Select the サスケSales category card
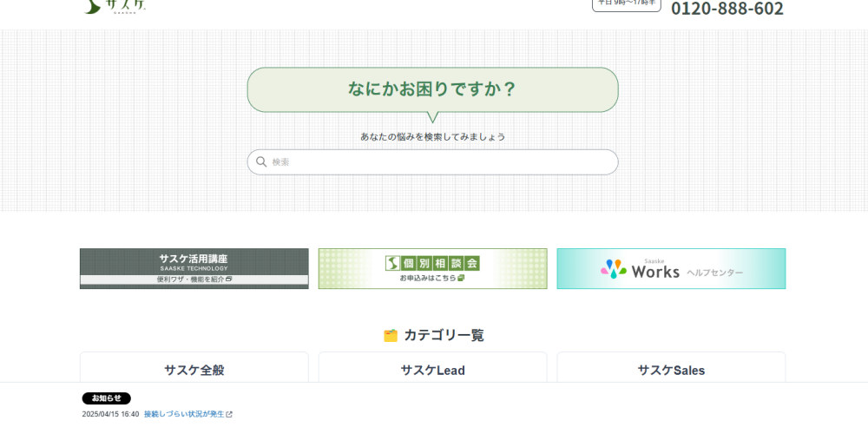This screenshot has width=868, height=427. pos(671,369)
